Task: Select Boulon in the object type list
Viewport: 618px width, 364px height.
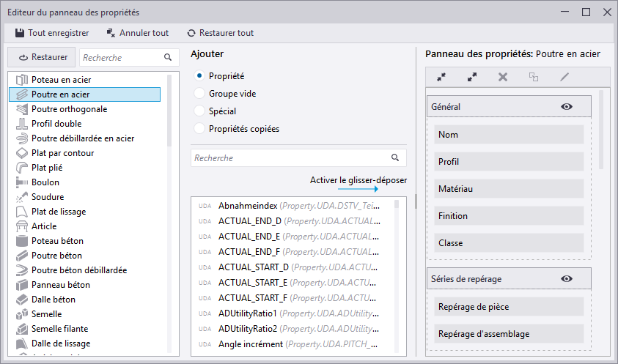Action: (45, 182)
